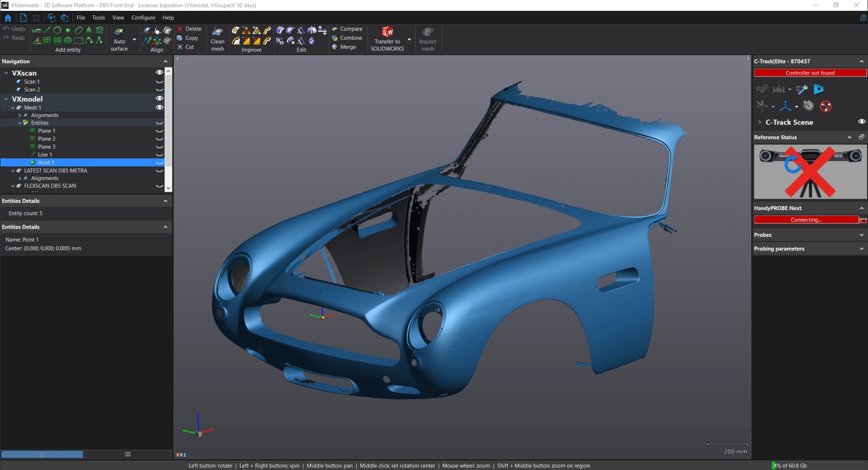Open the C-Track wrench configuration icon
The height and width of the screenshot is (470, 868).
click(802, 89)
